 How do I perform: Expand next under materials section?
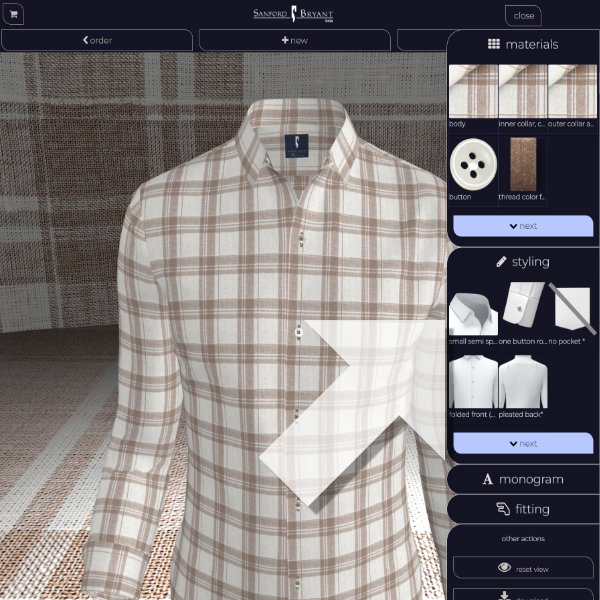(522, 226)
